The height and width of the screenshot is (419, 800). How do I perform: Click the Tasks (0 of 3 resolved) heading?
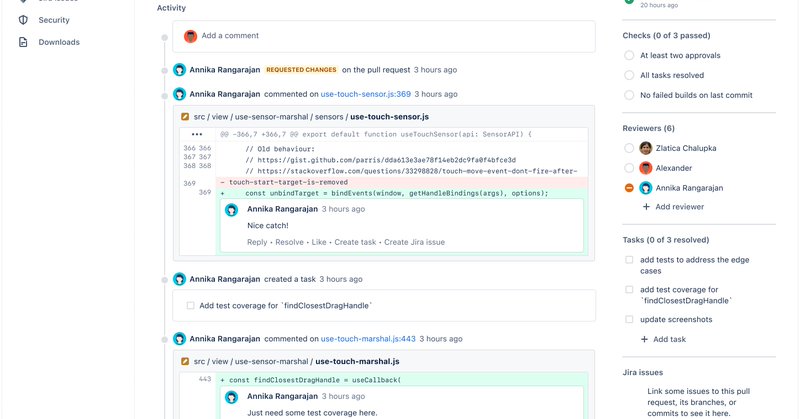click(x=666, y=239)
